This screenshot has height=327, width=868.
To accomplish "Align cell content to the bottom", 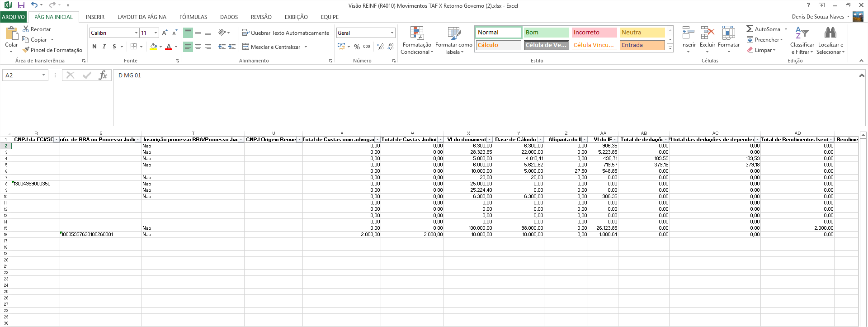I will point(208,33).
